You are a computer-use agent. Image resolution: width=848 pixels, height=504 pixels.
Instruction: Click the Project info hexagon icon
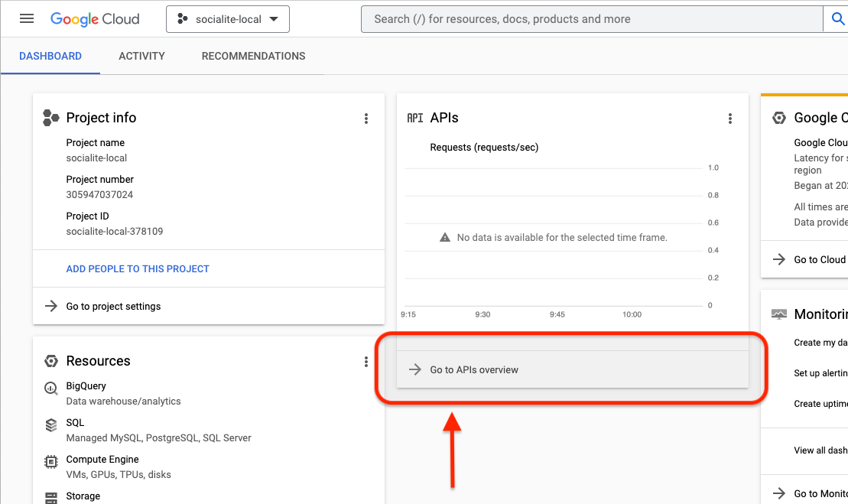pyautogui.click(x=50, y=118)
